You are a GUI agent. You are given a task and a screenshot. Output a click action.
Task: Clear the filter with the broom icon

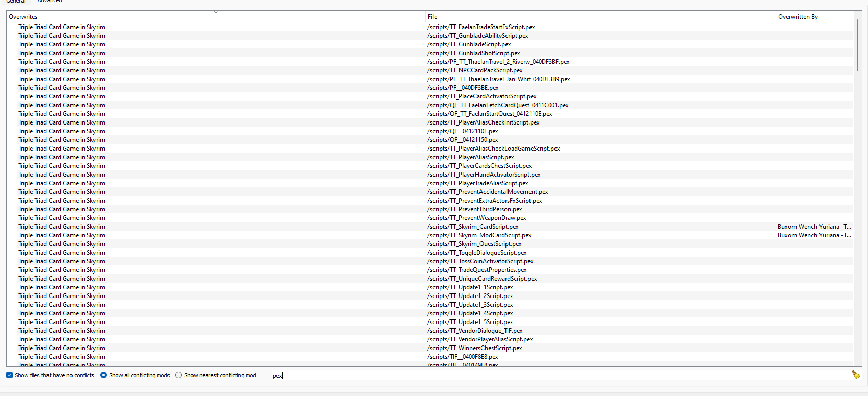(x=856, y=375)
